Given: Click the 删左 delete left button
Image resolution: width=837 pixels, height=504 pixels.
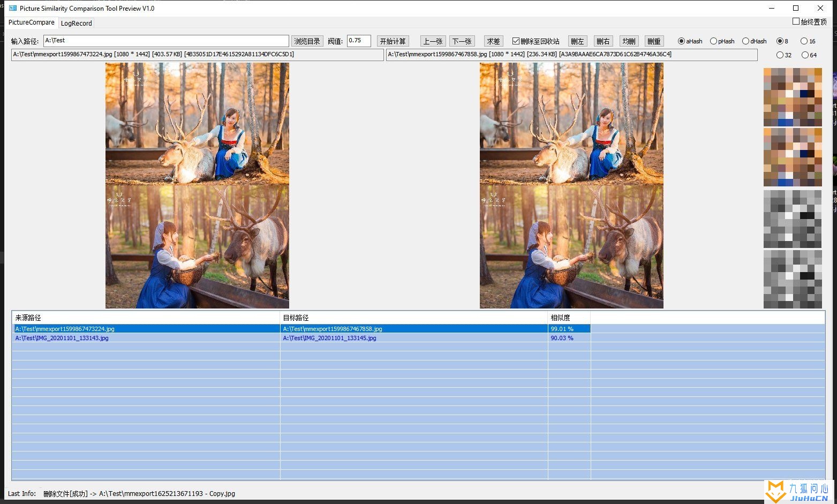Looking at the screenshot, I should (577, 41).
